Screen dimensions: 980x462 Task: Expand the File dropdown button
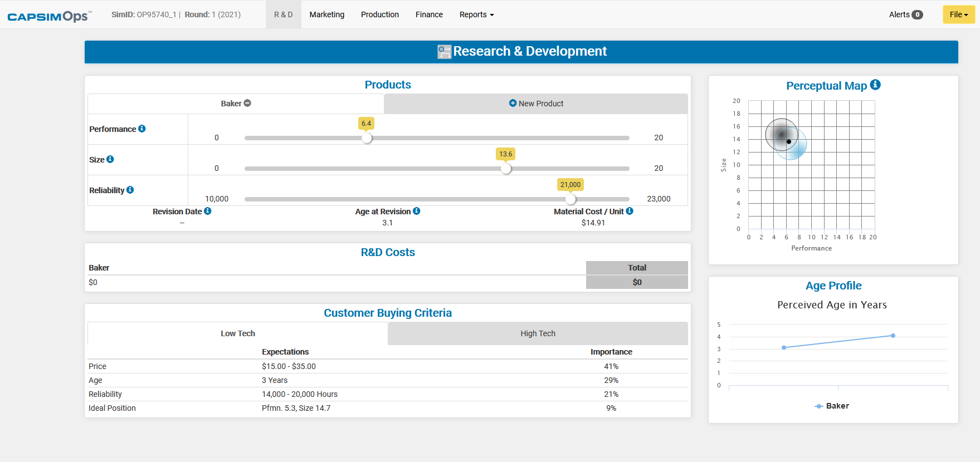[958, 14]
